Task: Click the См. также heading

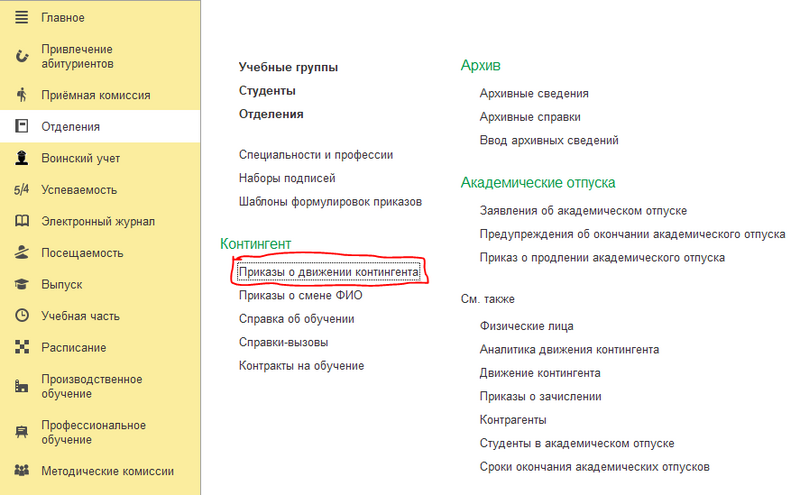Action: [x=487, y=299]
